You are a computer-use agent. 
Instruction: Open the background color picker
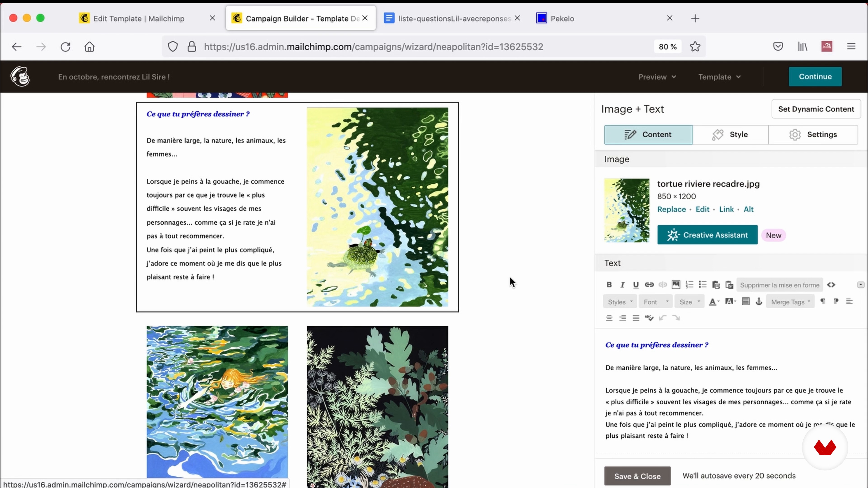[x=731, y=302]
